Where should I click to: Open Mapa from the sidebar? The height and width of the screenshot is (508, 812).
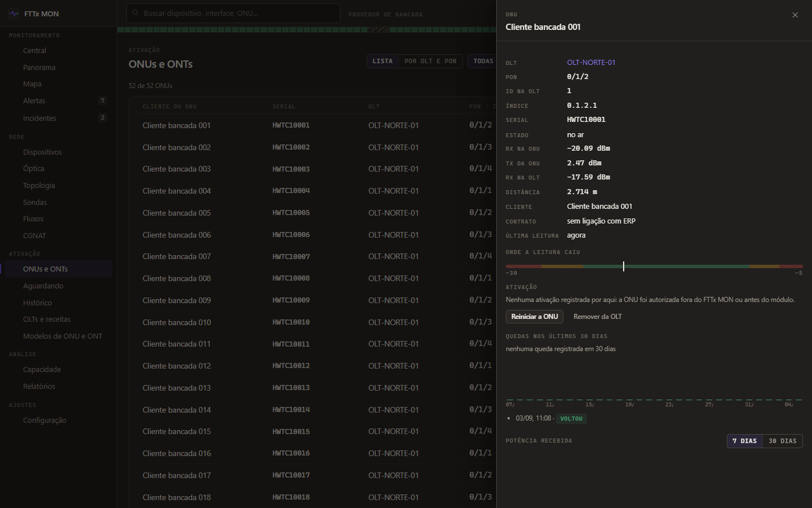point(59,84)
